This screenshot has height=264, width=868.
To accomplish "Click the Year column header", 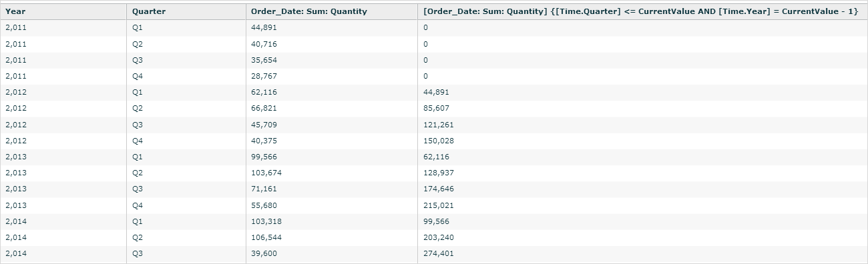I will point(63,11).
